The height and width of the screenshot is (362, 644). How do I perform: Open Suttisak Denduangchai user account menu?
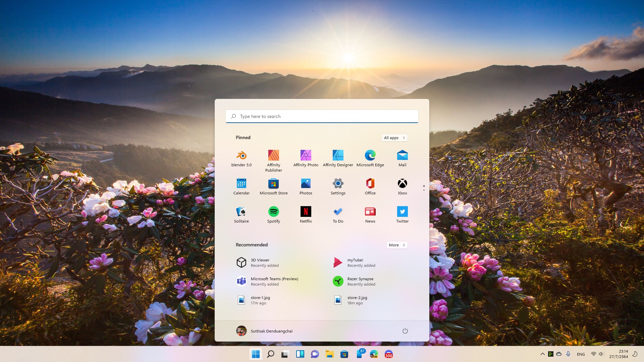pyautogui.click(x=264, y=331)
